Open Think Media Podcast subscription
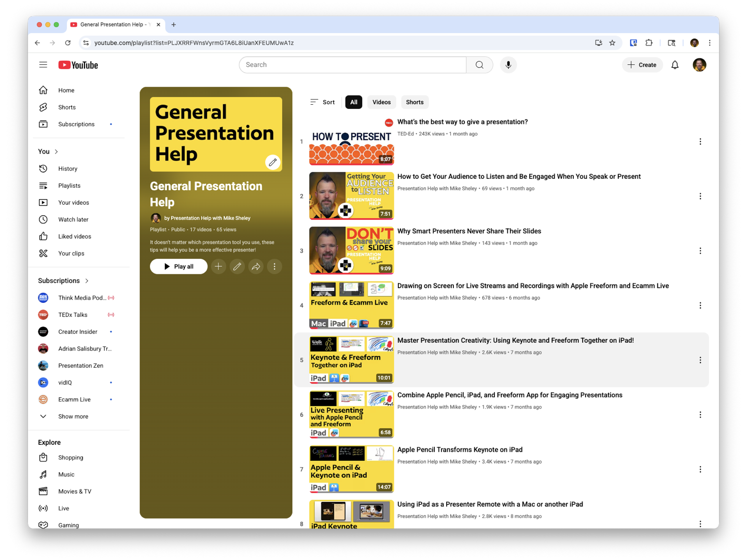Image resolution: width=747 pixels, height=560 pixels. click(79, 298)
